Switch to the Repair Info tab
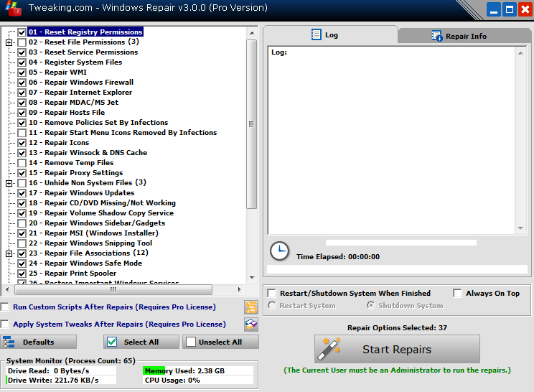 464,36
